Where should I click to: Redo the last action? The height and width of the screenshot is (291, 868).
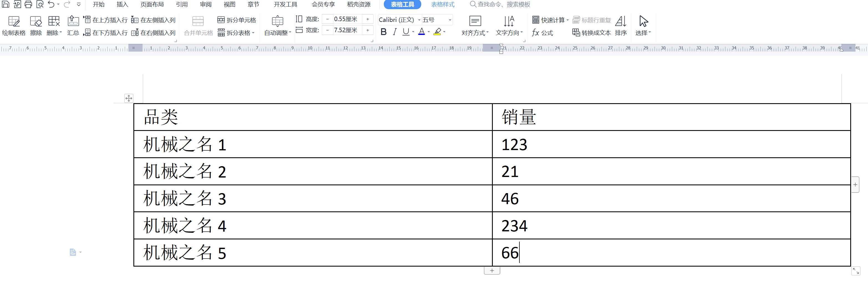coord(67,4)
